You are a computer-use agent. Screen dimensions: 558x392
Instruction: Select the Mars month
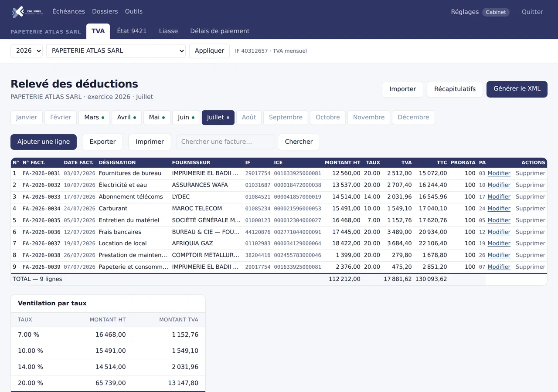(x=94, y=118)
